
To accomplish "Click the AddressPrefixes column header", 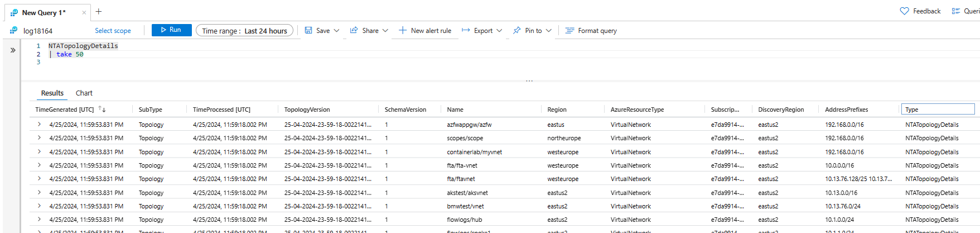I will click(x=847, y=110).
